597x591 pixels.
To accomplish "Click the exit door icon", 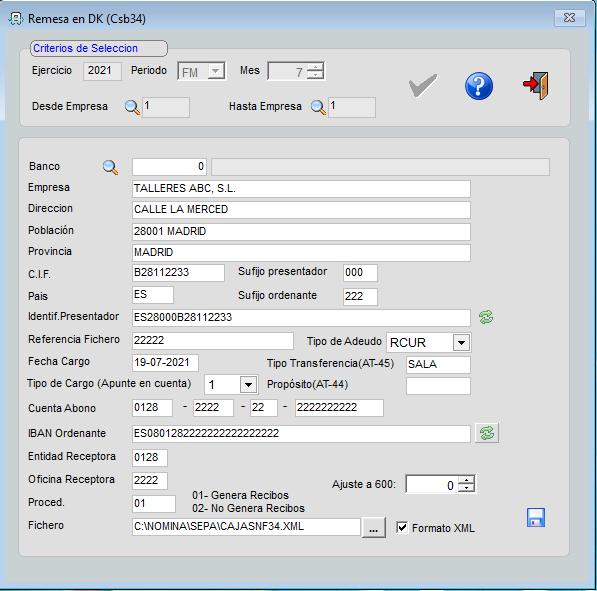I will (x=536, y=85).
